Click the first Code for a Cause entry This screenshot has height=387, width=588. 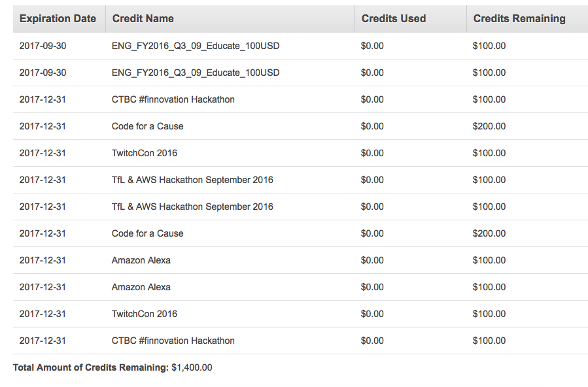pyautogui.click(x=147, y=126)
